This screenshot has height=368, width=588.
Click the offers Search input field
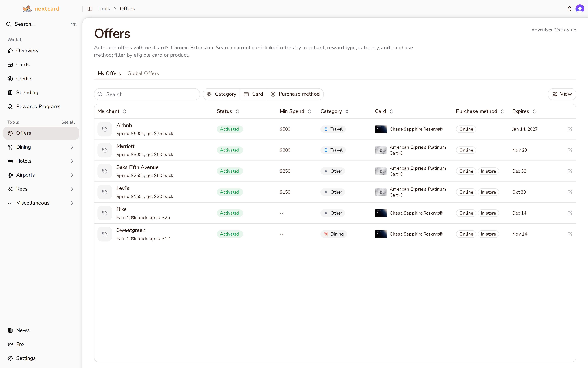147,94
